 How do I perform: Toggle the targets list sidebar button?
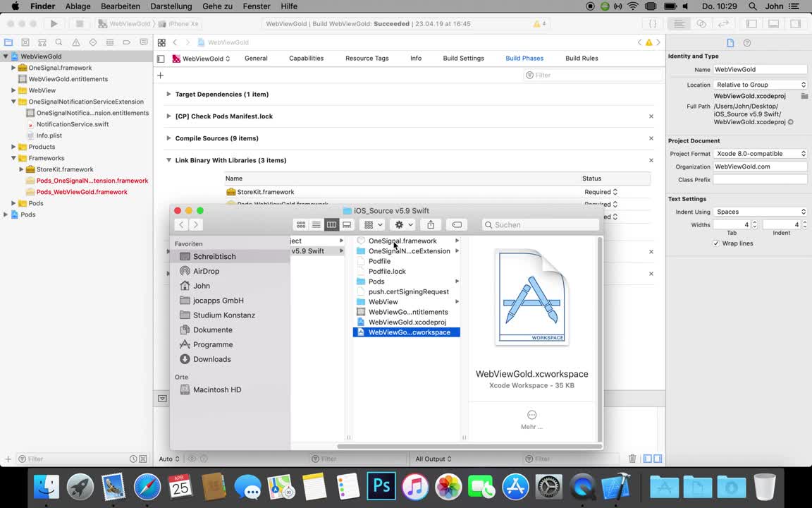pos(161,59)
